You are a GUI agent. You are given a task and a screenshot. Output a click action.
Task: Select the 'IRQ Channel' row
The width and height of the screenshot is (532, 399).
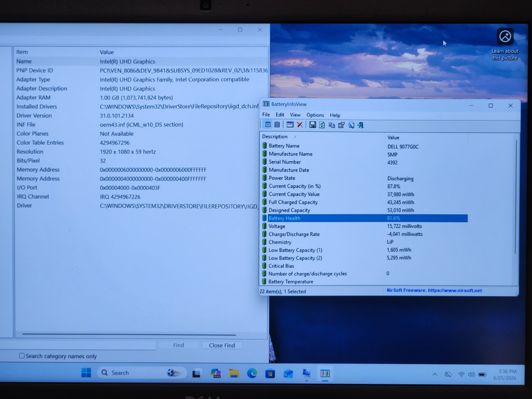tap(141, 197)
